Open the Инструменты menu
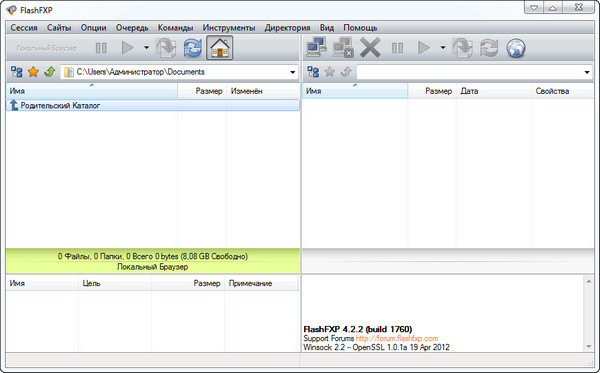Image resolution: width=600 pixels, height=373 pixels. coord(229,28)
